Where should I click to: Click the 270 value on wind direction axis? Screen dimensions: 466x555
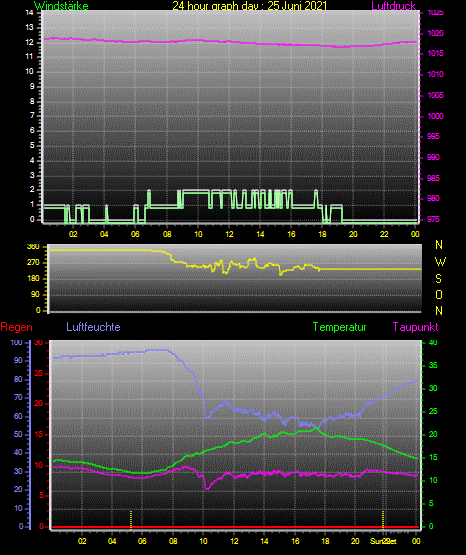pos(33,263)
